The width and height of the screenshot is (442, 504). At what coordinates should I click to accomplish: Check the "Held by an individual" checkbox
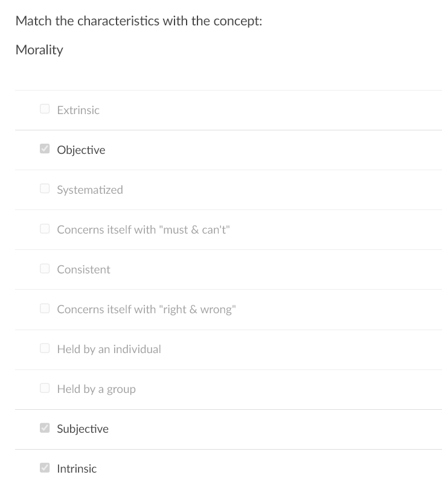pos(45,348)
